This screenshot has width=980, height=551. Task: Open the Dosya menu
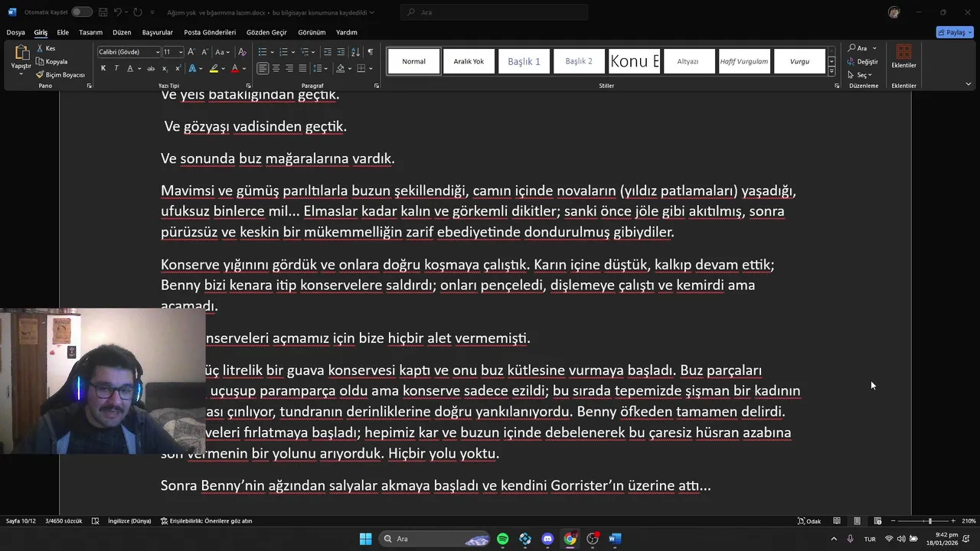coord(16,33)
